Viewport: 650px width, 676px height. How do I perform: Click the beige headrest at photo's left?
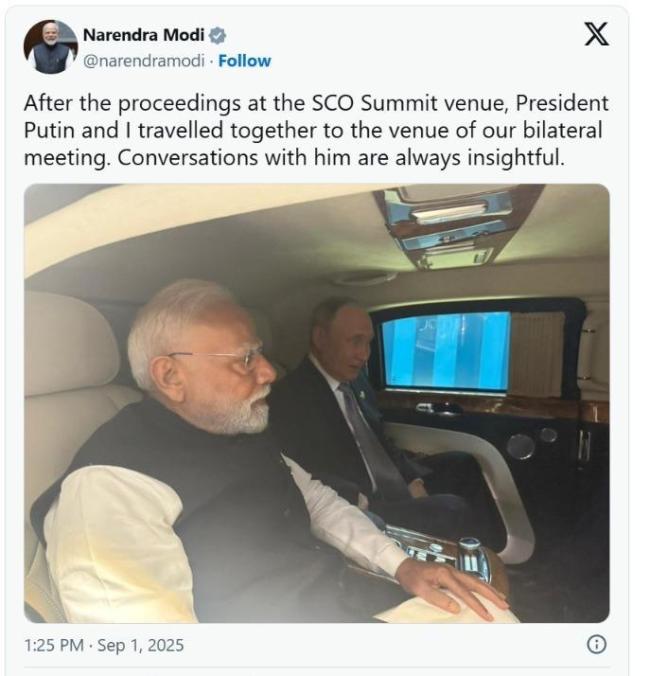(x=69, y=343)
